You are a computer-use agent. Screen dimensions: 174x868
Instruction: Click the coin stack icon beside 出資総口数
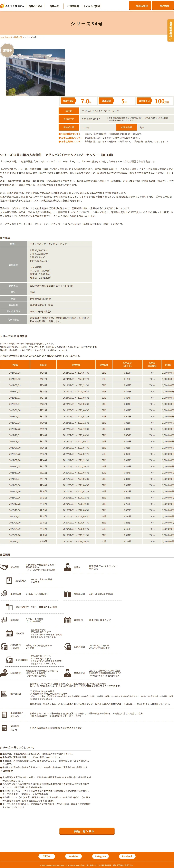tap(4, 593)
